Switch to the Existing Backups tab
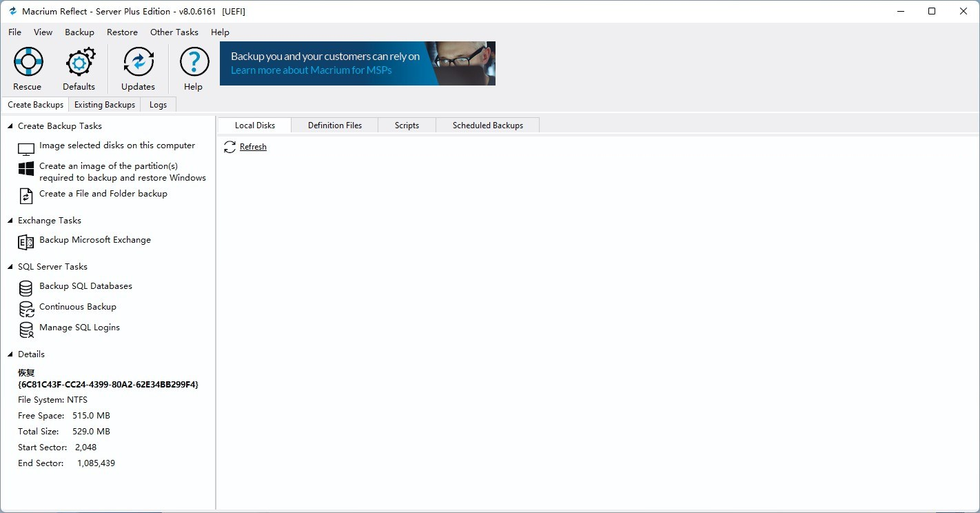The image size is (980, 513). (105, 105)
